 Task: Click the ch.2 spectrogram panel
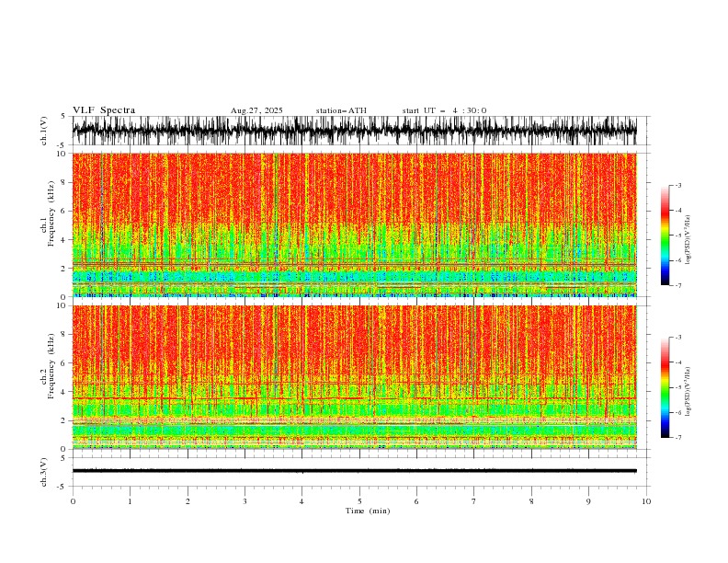[x=354, y=377]
